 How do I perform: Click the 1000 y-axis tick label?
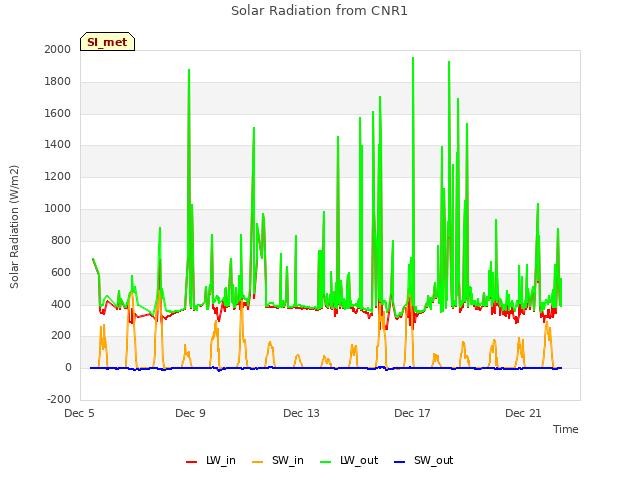click(x=58, y=209)
